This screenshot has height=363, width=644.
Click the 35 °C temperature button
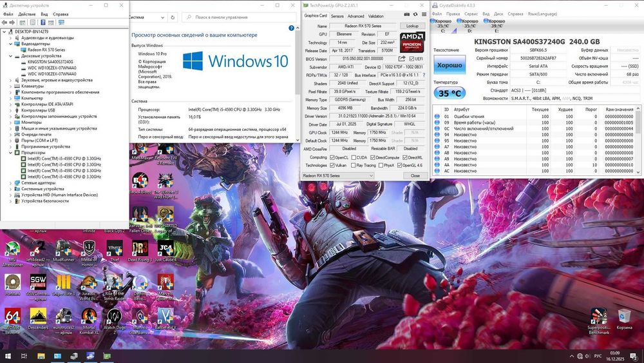[450, 93]
